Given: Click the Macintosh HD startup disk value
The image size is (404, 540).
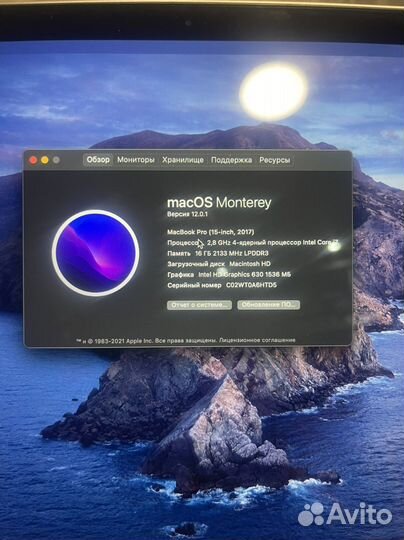Looking at the screenshot, I should click(x=250, y=264).
